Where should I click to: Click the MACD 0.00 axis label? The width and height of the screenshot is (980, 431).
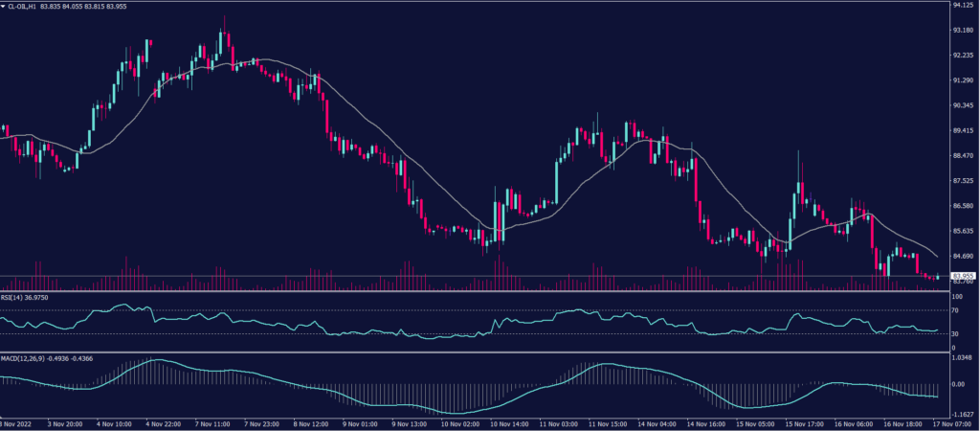pos(958,383)
